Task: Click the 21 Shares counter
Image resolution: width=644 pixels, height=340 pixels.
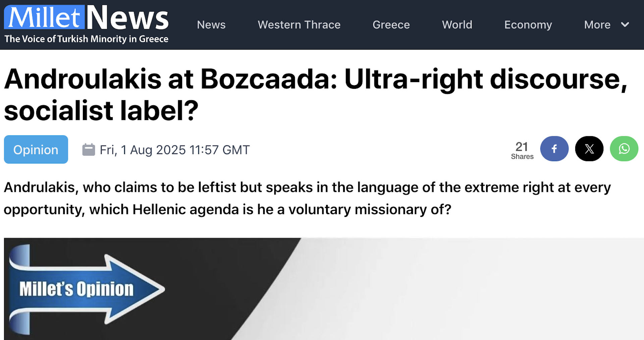Action: [x=522, y=150]
